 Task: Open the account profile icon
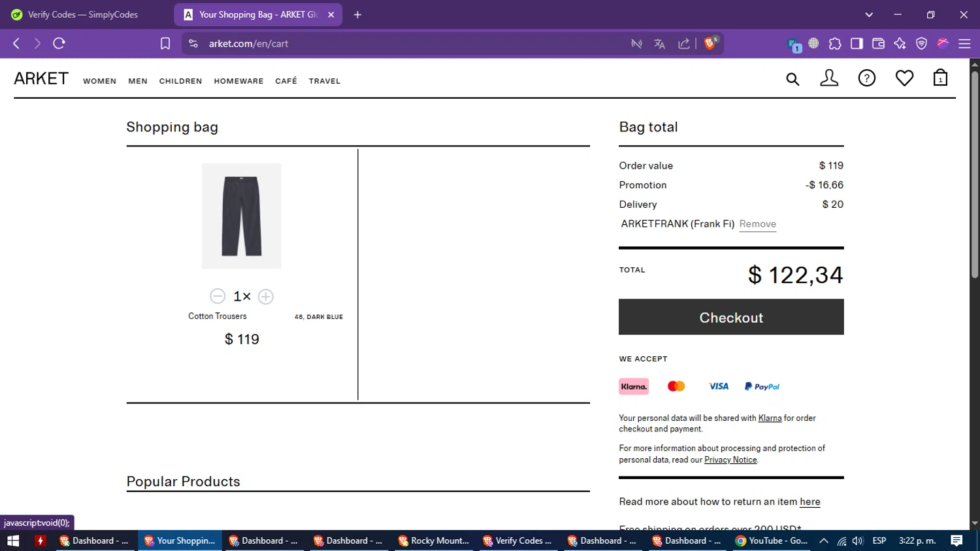tap(829, 78)
